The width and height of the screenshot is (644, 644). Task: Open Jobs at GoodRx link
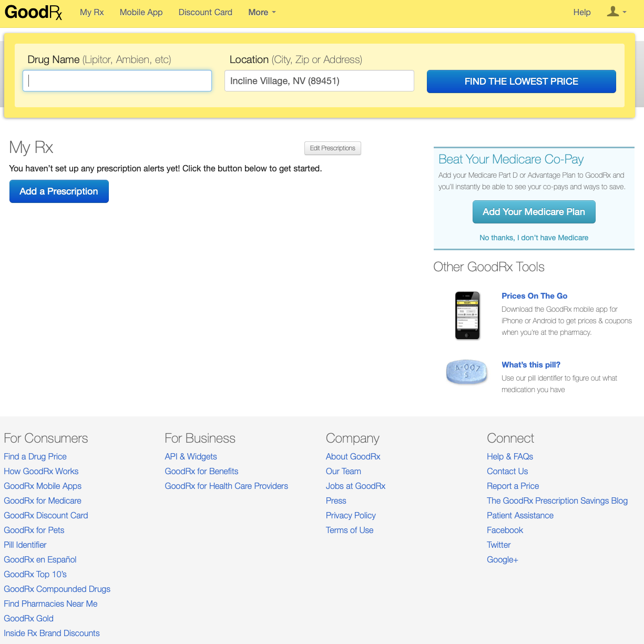point(356,486)
